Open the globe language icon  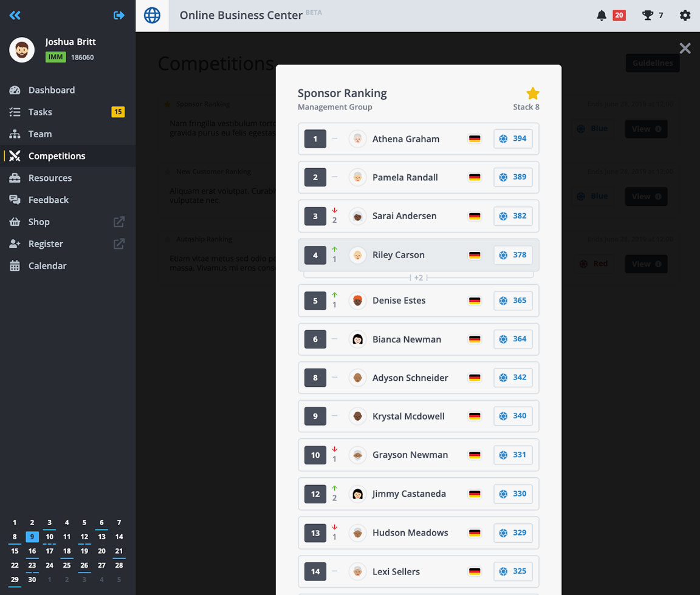tap(152, 15)
